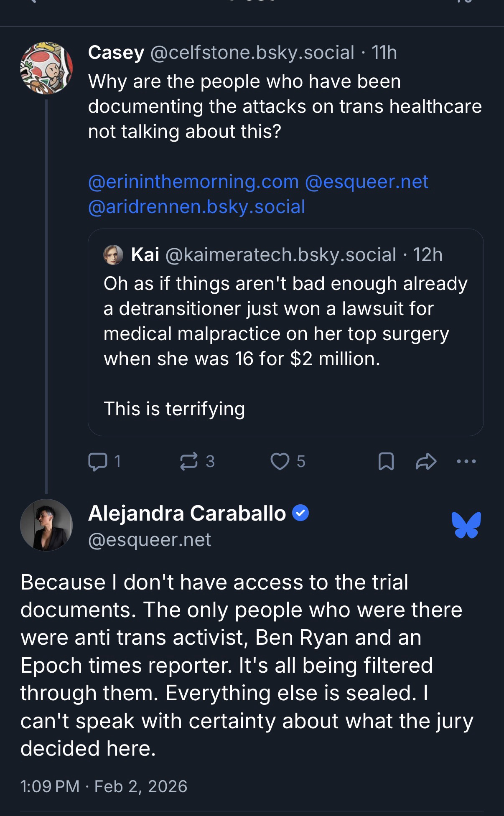The image size is (504, 816).
Task: Click the blue Bluesky butterfly icon
Action: click(x=466, y=525)
